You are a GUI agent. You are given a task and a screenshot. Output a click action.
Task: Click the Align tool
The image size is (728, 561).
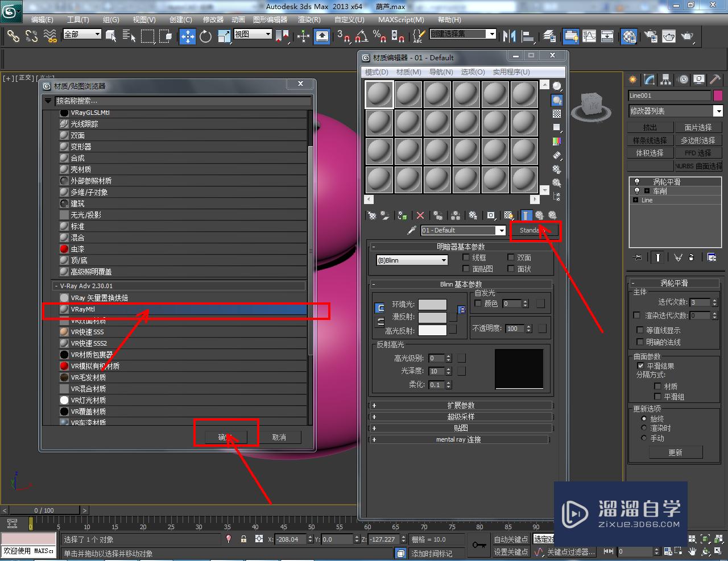click(x=528, y=36)
